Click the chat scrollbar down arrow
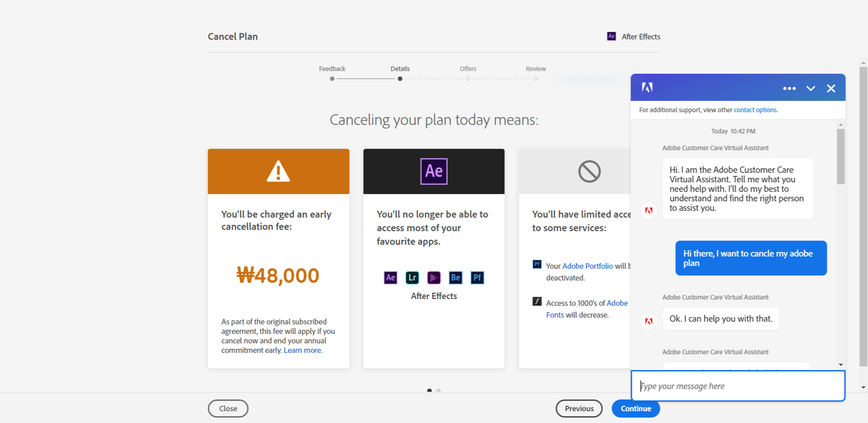Screen dimensions: 868x423 point(840,365)
